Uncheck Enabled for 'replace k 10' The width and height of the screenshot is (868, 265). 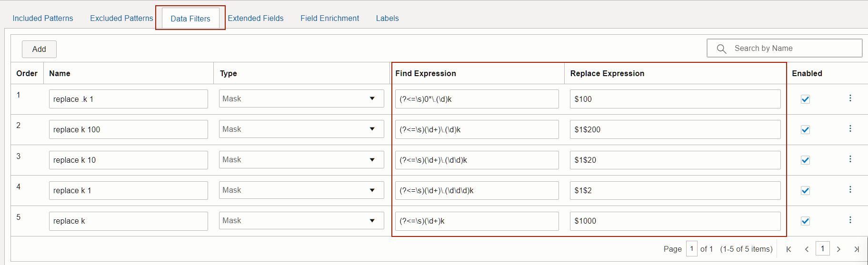[805, 160]
